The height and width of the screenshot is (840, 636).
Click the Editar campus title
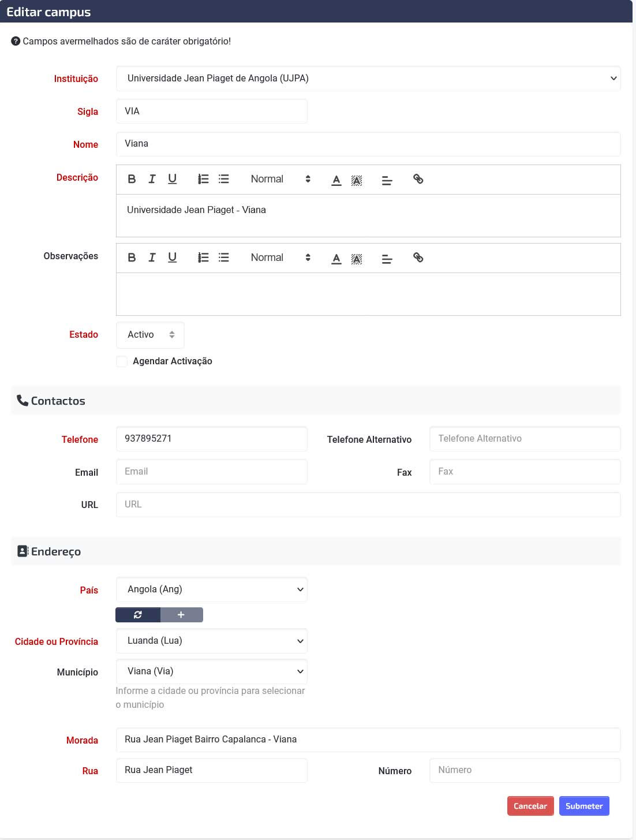[48, 12]
